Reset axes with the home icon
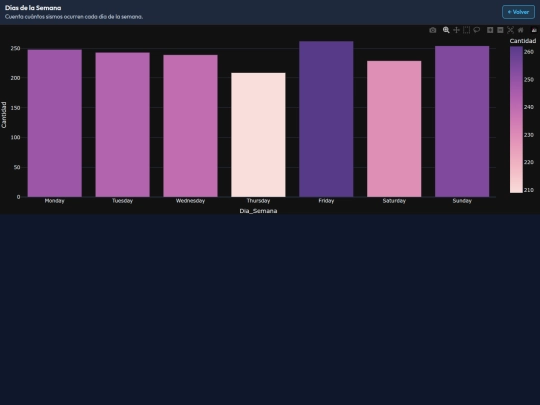The image size is (540, 405). coord(521,30)
